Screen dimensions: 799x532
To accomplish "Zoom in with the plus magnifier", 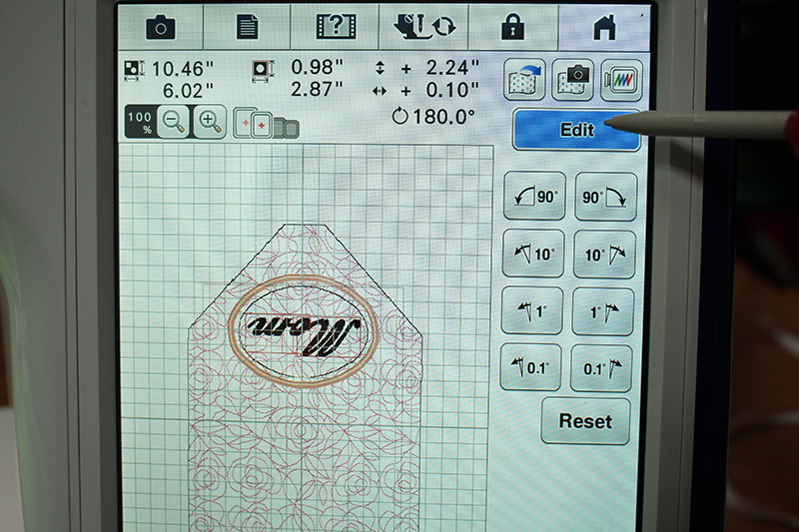I will (x=210, y=122).
